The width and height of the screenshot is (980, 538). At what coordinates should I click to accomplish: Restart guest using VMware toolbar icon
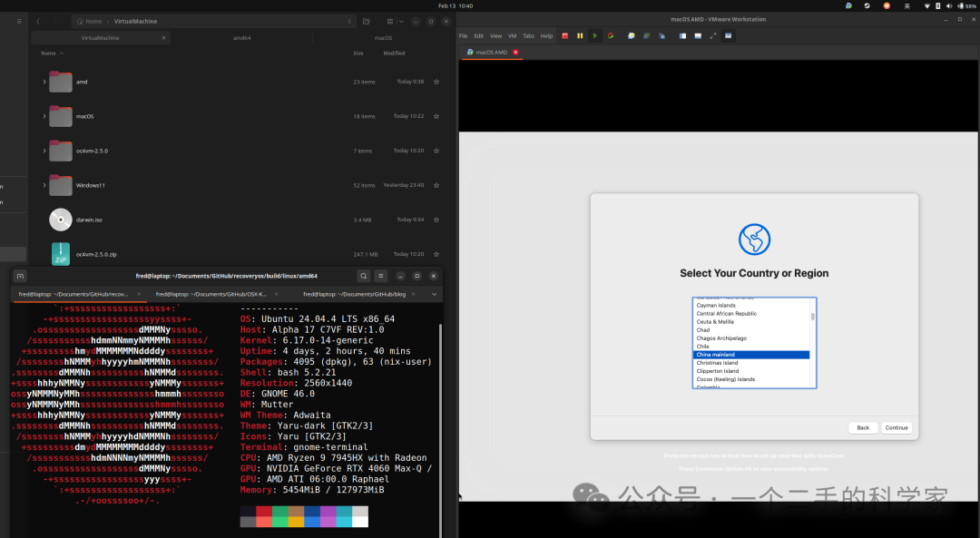coord(611,35)
